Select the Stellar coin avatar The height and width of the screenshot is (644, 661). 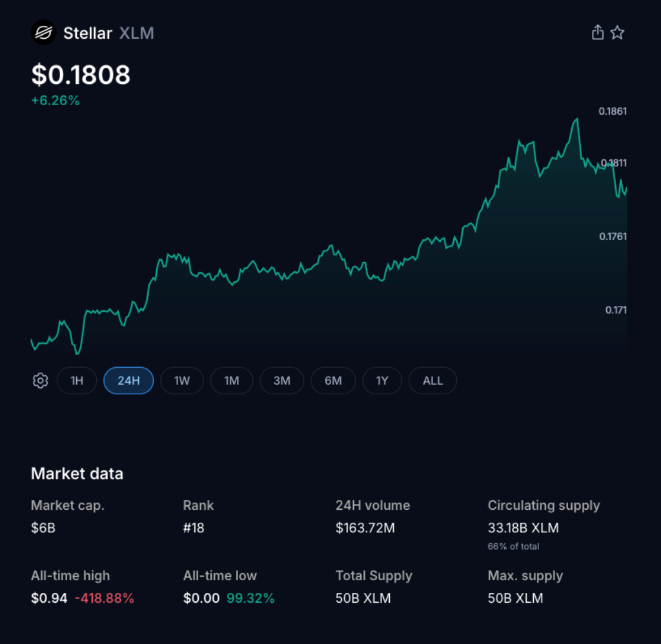pos(43,32)
